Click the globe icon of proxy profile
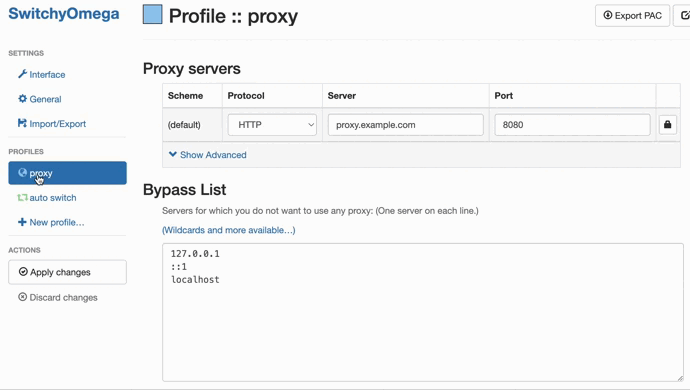The width and height of the screenshot is (690, 390). coord(22,173)
